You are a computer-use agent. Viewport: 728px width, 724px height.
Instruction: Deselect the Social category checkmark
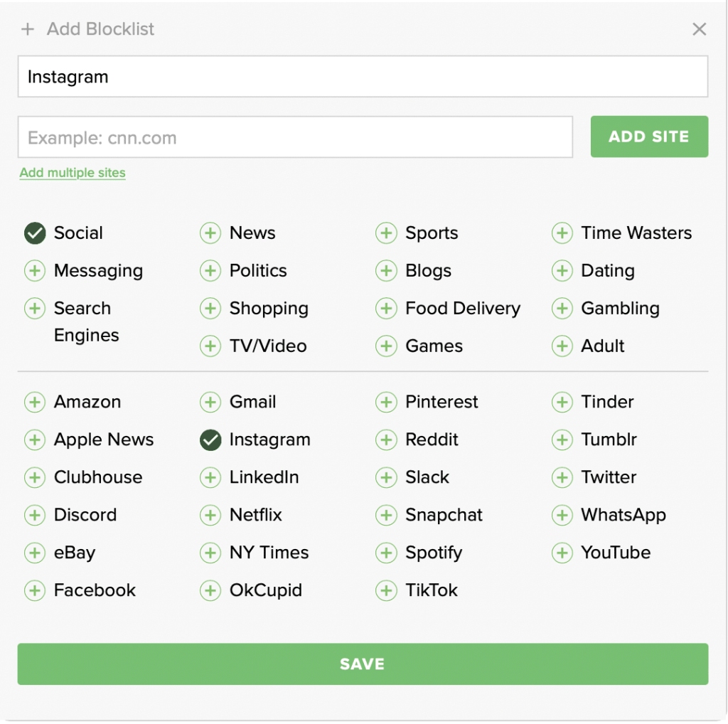pyautogui.click(x=34, y=233)
